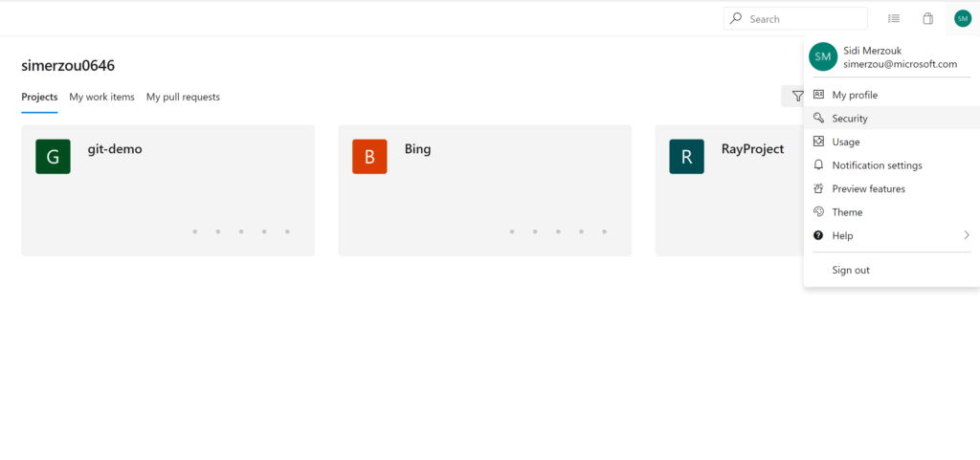Click the Theme palette icon

coord(818,212)
